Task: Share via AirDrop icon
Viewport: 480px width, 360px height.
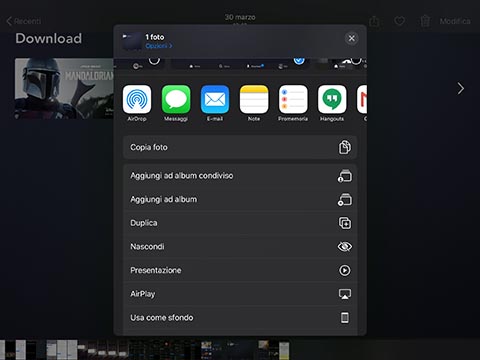Action: [137, 99]
